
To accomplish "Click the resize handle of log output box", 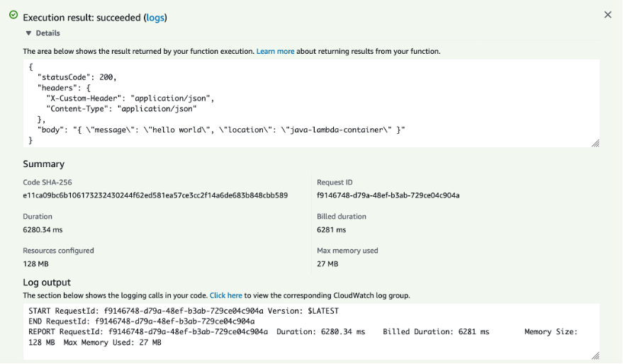I will pyautogui.click(x=595, y=356).
